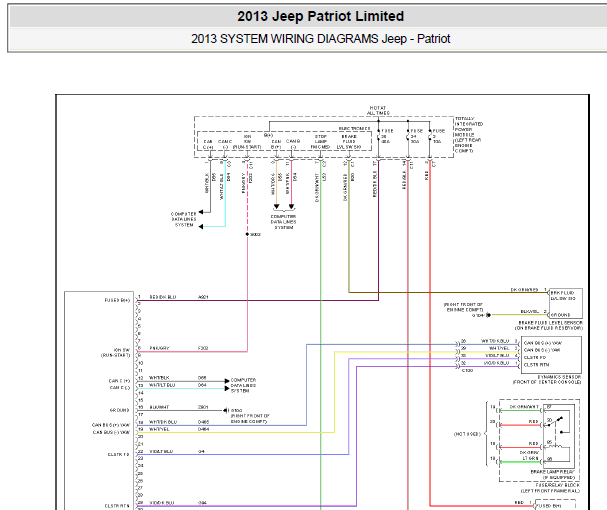Click 'BRAKE FLUID LEVEL SENSOR' caption

click(x=550, y=323)
